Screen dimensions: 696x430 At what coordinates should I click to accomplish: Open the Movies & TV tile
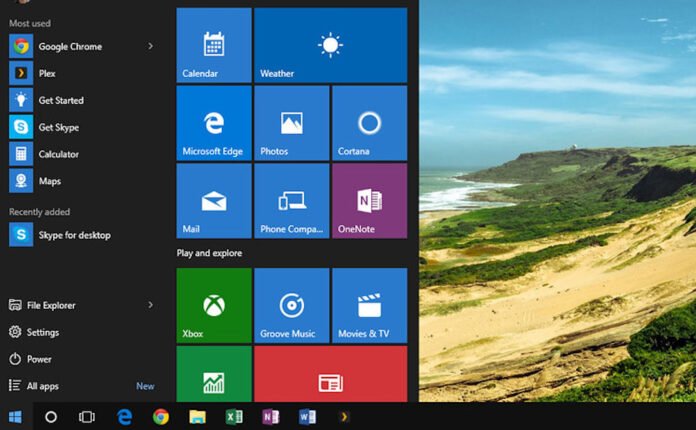(x=369, y=305)
